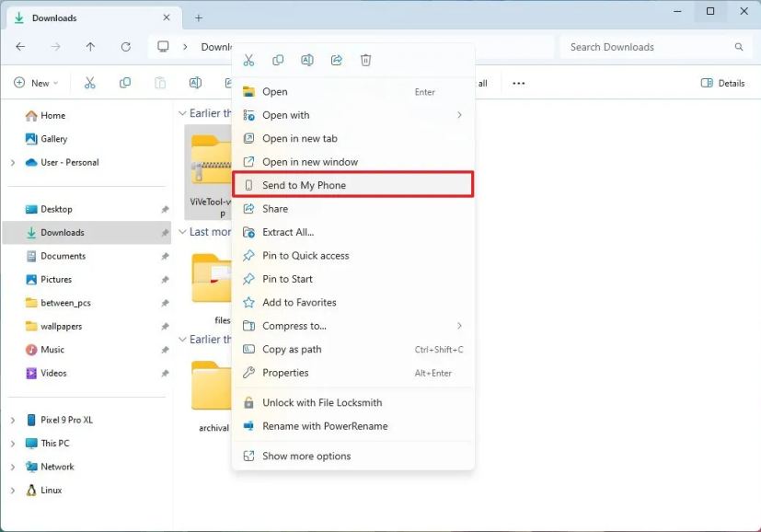Open the New dropdown

click(36, 83)
